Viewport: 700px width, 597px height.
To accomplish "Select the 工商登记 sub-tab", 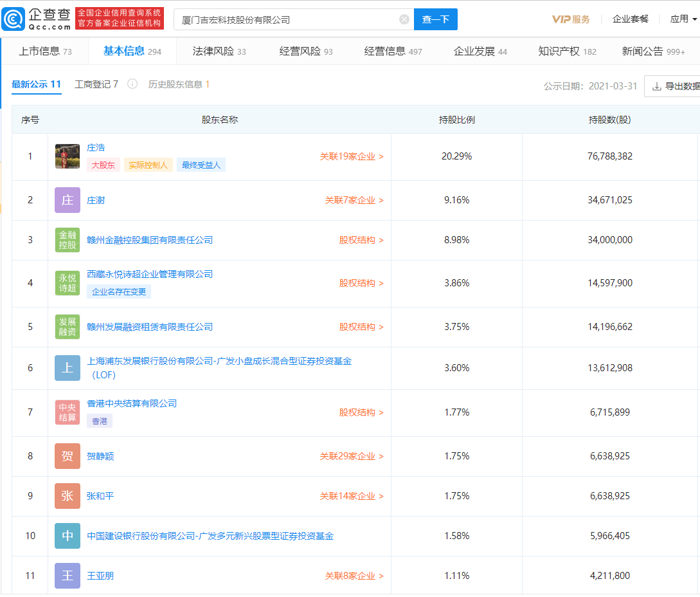I will tap(96, 84).
